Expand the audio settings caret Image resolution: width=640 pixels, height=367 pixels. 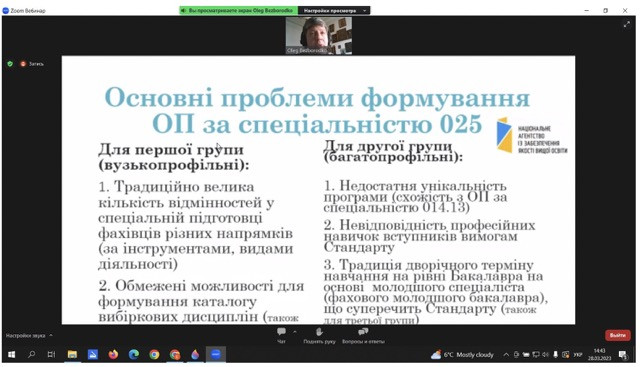(51, 335)
